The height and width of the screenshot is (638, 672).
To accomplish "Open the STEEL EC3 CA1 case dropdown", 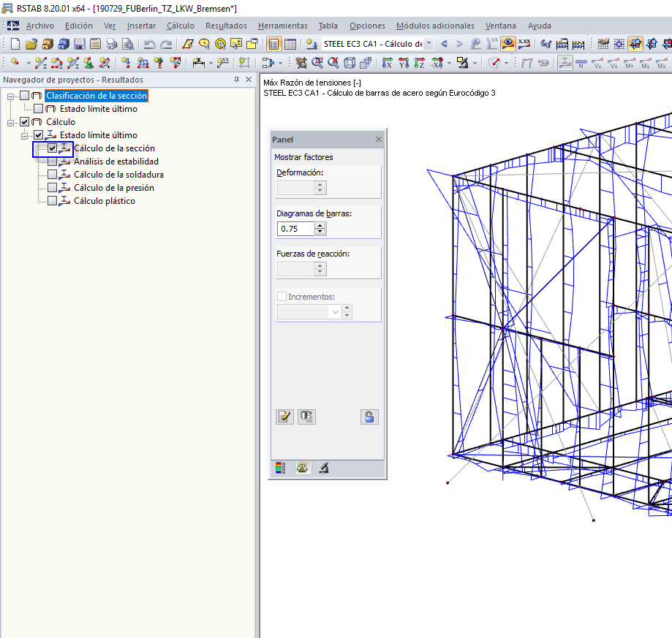I will click(429, 44).
